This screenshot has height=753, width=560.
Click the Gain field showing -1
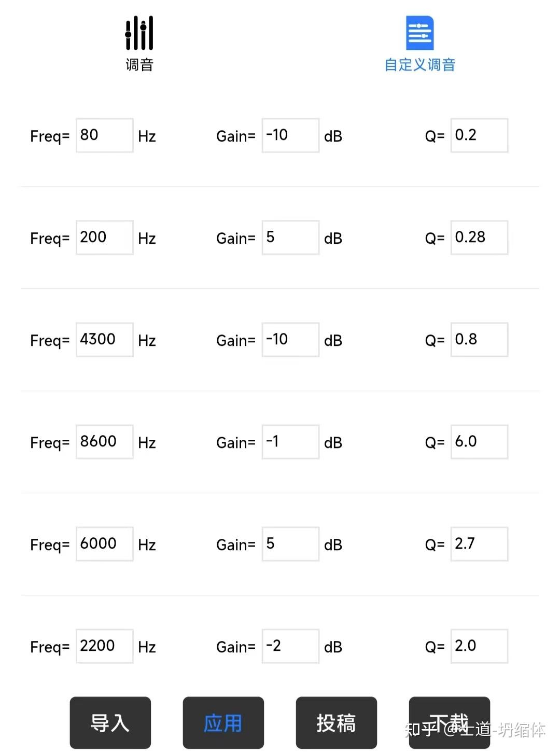[x=290, y=442]
